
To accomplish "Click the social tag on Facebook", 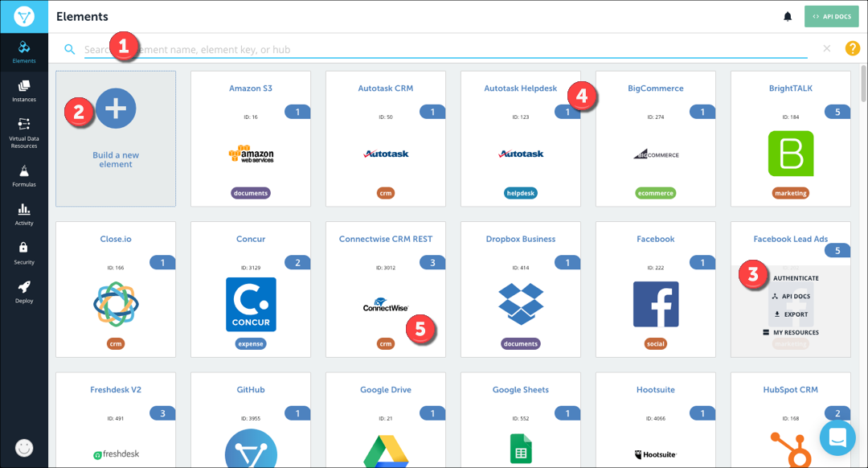I will click(x=656, y=344).
